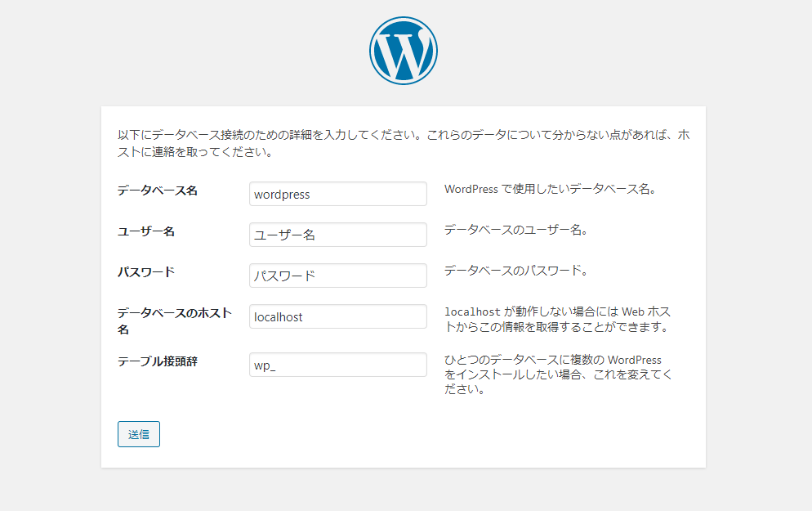This screenshot has width=812, height=511.
Task: Click the WordPress logo
Action: tap(404, 51)
